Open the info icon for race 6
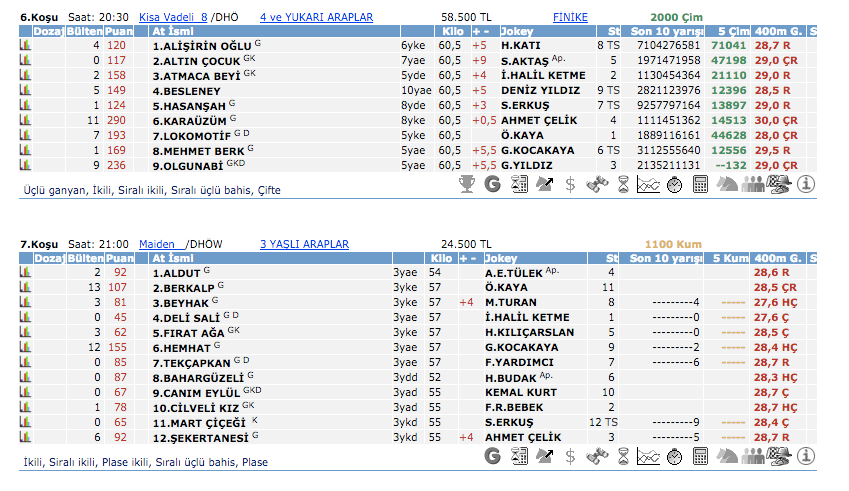 point(806,184)
